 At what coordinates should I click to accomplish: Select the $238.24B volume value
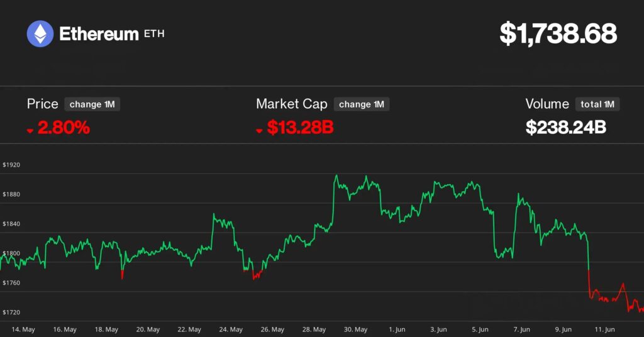pos(566,128)
